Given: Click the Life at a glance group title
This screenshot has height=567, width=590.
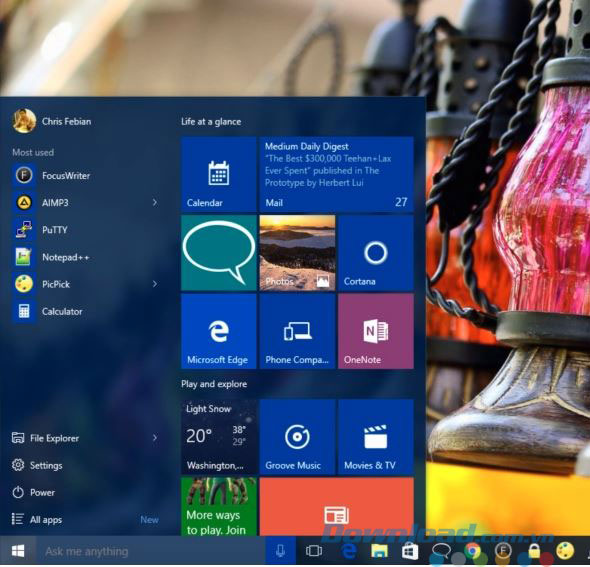Looking at the screenshot, I should pos(211,122).
